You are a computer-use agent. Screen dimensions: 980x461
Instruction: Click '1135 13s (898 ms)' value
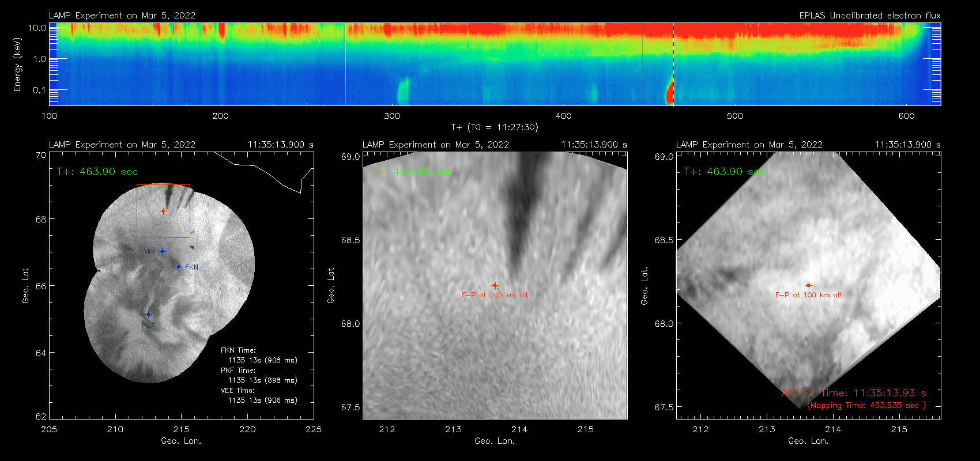coord(263,380)
